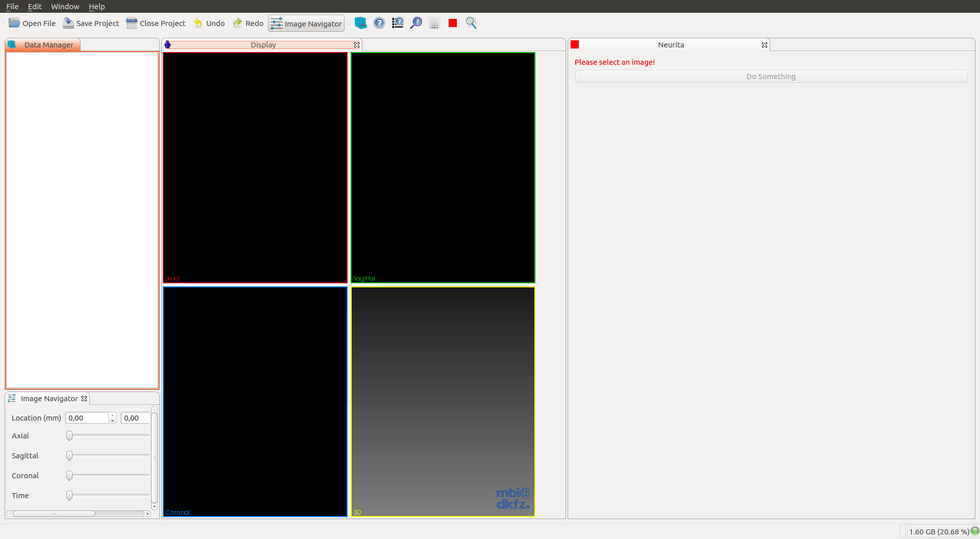Click the Do Something button
Screen dimensions: 980x539
point(771,77)
